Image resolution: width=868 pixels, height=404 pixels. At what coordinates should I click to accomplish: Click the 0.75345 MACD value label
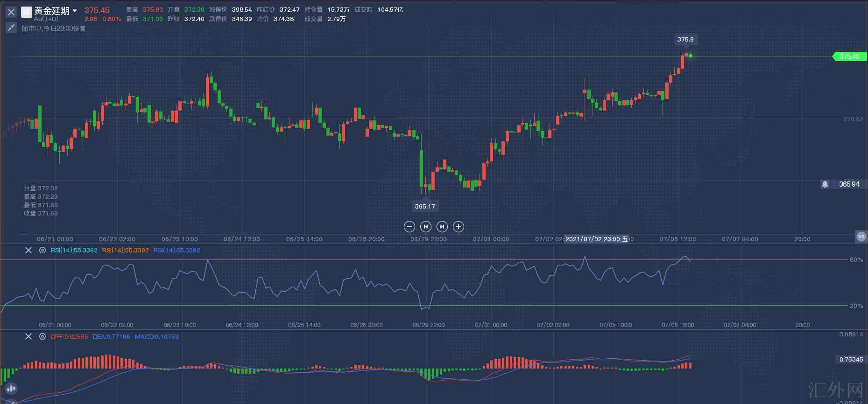point(851,359)
